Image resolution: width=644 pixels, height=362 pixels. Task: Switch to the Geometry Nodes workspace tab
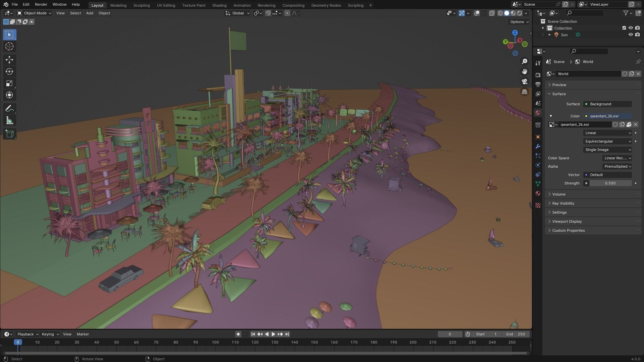tap(326, 5)
